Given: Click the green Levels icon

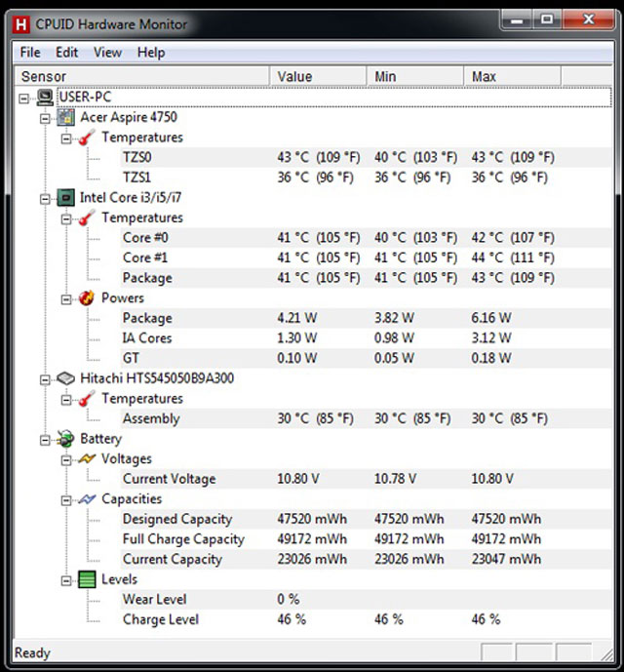Looking at the screenshot, I should pyautogui.click(x=87, y=580).
